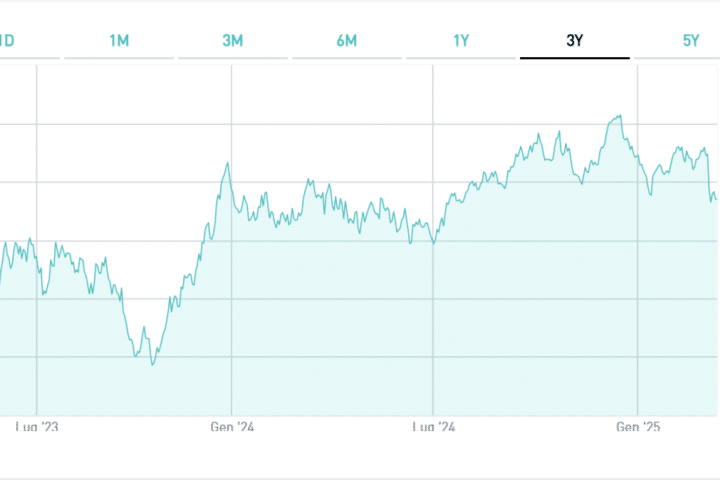
Task: Switch chart to the 5Y range
Action: pos(690,41)
